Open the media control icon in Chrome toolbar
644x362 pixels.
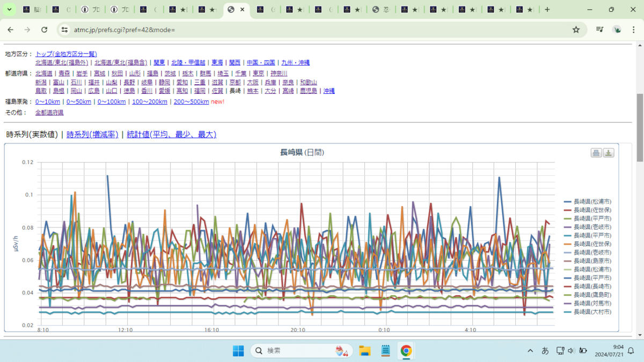click(600, 29)
